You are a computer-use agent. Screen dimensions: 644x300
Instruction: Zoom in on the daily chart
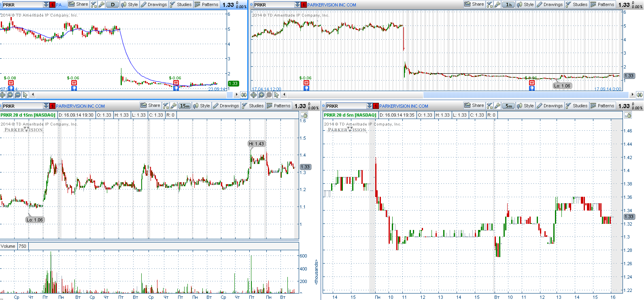click(10, 95)
